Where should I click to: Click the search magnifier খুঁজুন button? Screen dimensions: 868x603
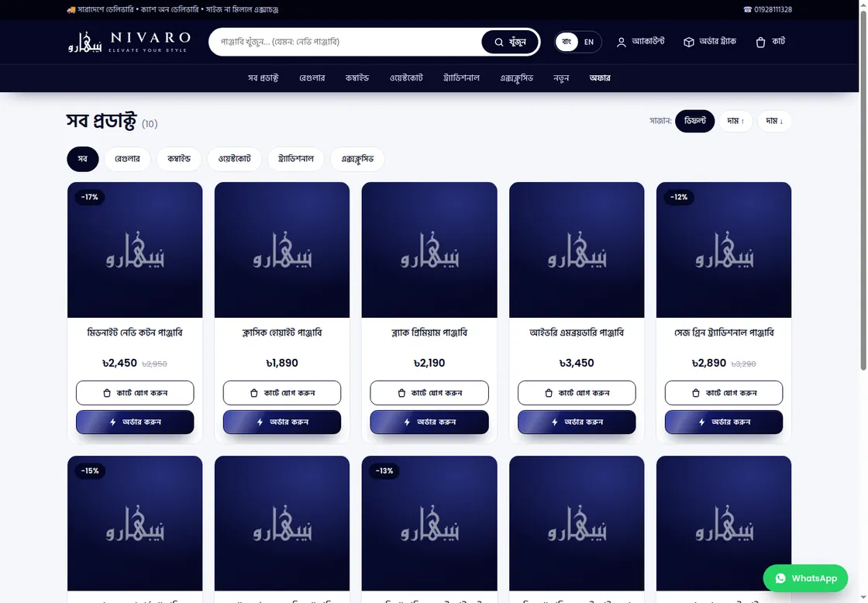(x=510, y=42)
